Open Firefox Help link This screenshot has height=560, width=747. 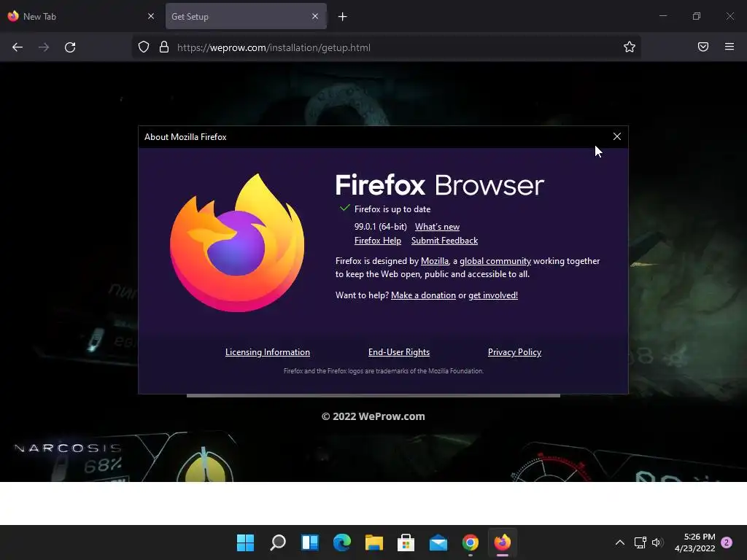pos(378,241)
